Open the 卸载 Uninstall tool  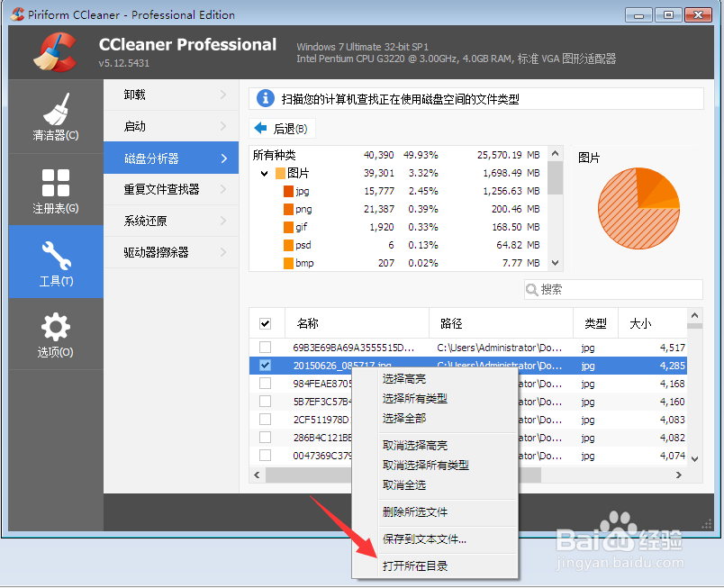171,95
